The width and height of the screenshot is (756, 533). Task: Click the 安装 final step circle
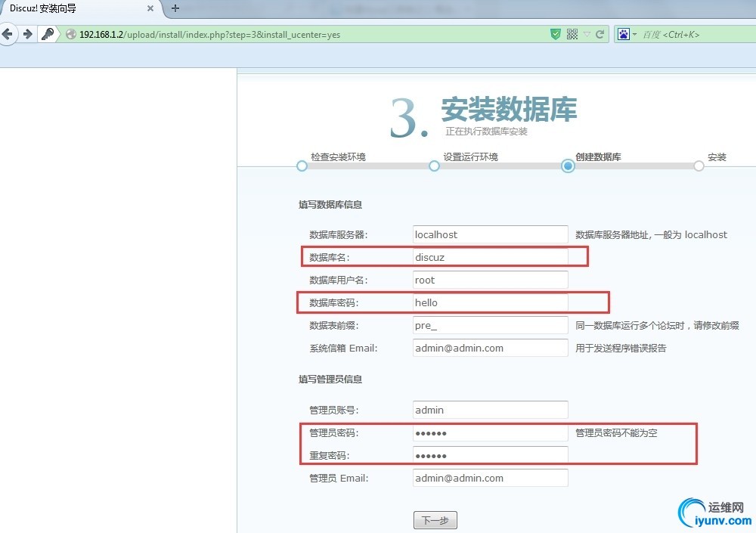coord(699,166)
